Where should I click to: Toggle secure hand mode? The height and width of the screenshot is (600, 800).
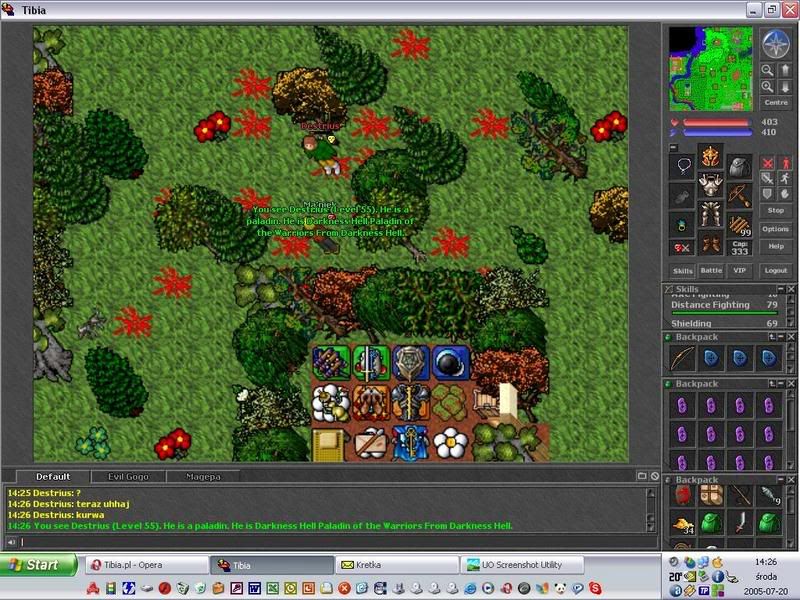[x=785, y=193]
